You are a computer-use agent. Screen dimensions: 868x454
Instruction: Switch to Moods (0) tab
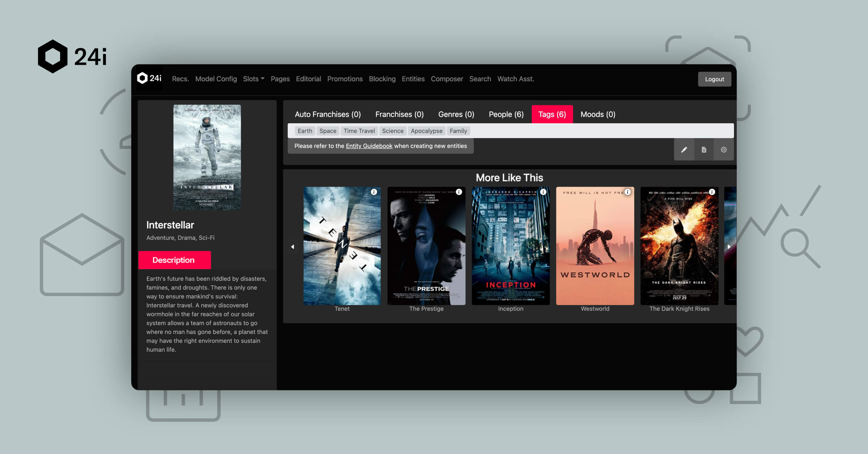click(x=598, y=114)
